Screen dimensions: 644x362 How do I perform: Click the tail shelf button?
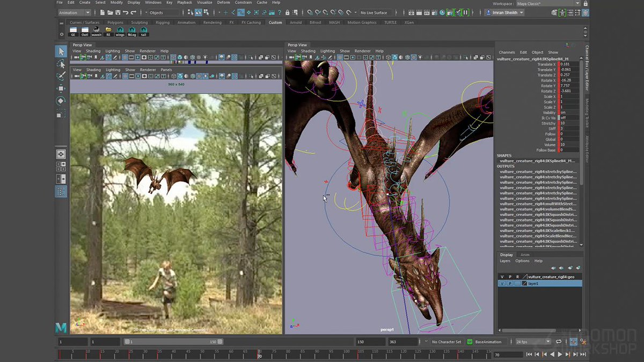tap(144, 31)
